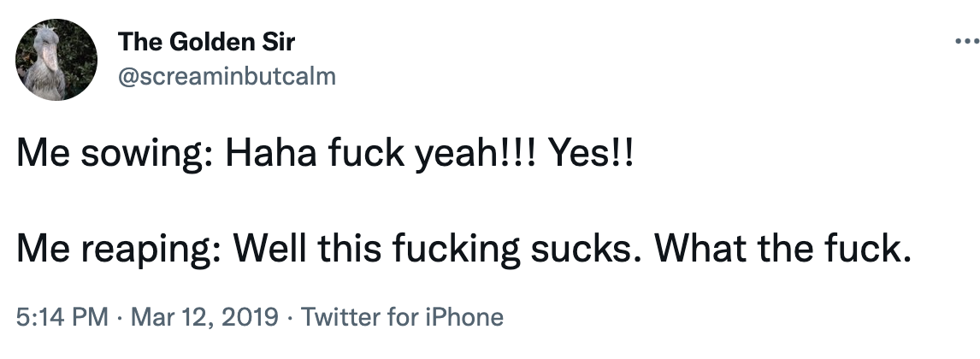Click the shoebill bird profile avatar
Image resolution: width=980 pixels, height=359 pixels.
click(x=56, y=60)
